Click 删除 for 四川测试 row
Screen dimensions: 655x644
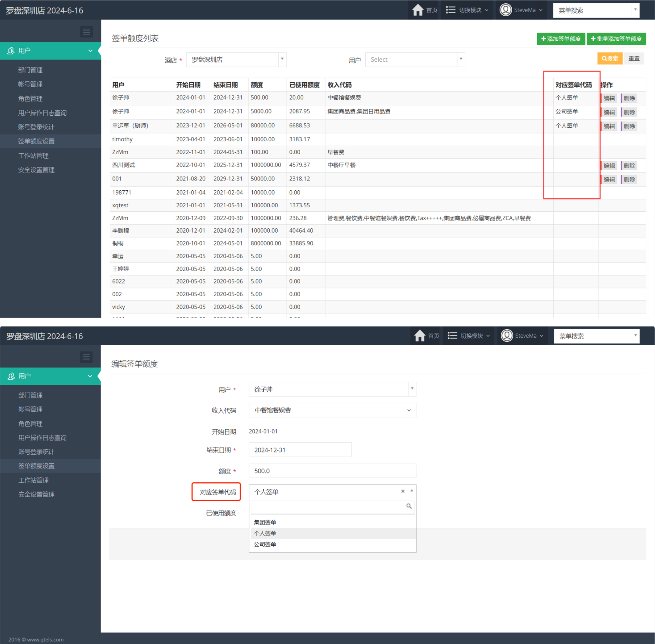point(629,165)
